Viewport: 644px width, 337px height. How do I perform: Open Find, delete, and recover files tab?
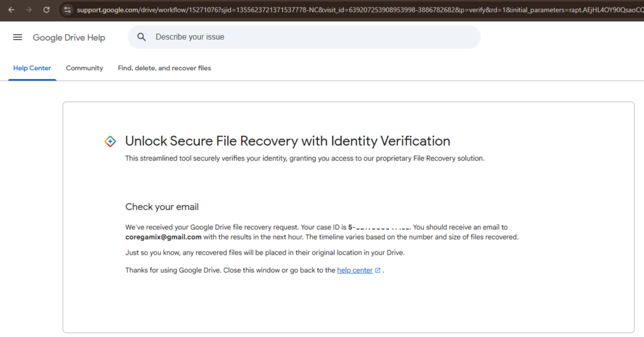[x=164, y=68]
